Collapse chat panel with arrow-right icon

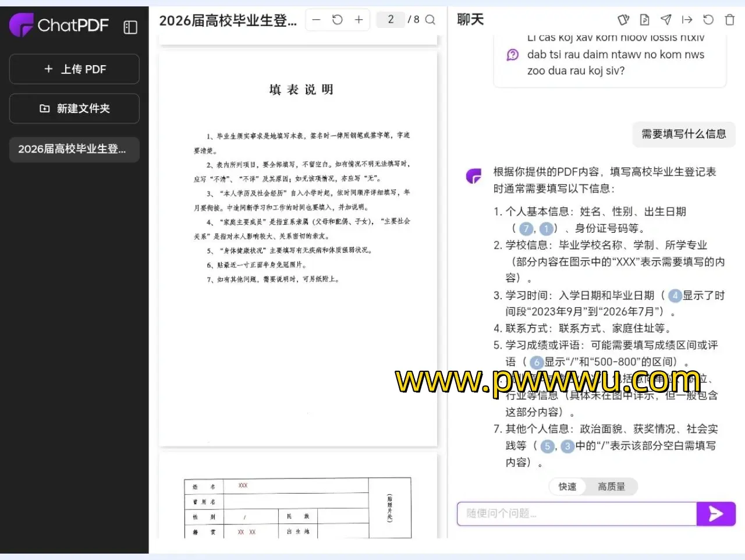tap(687, 20)
